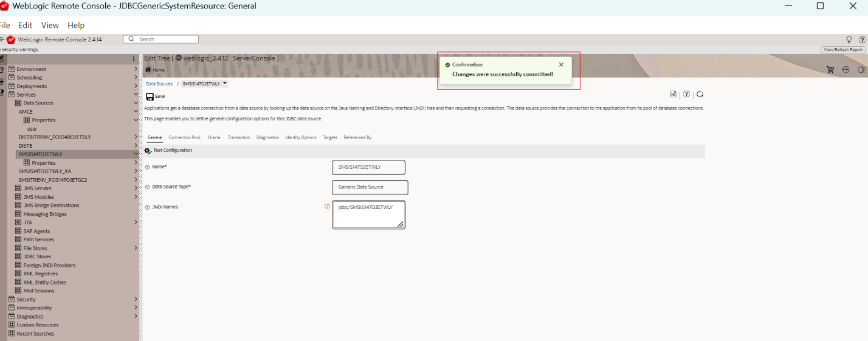Click the View/Refresh Report button

843,50
